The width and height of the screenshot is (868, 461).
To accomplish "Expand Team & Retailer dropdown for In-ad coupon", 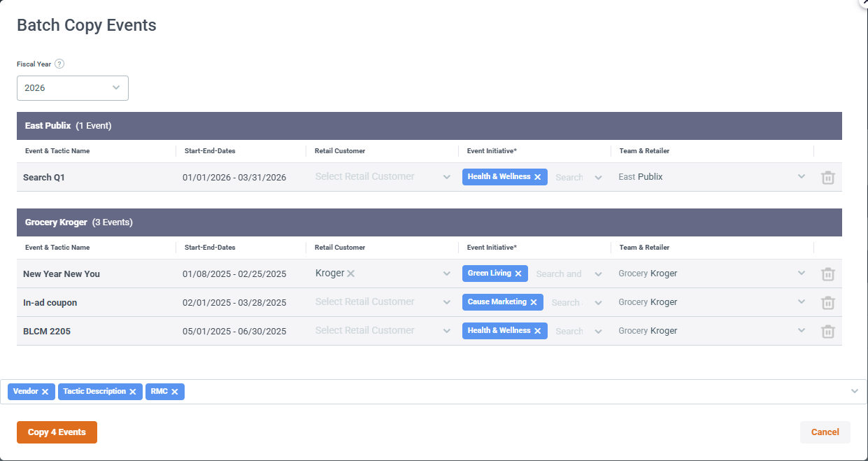I will (x=802, y=302).
